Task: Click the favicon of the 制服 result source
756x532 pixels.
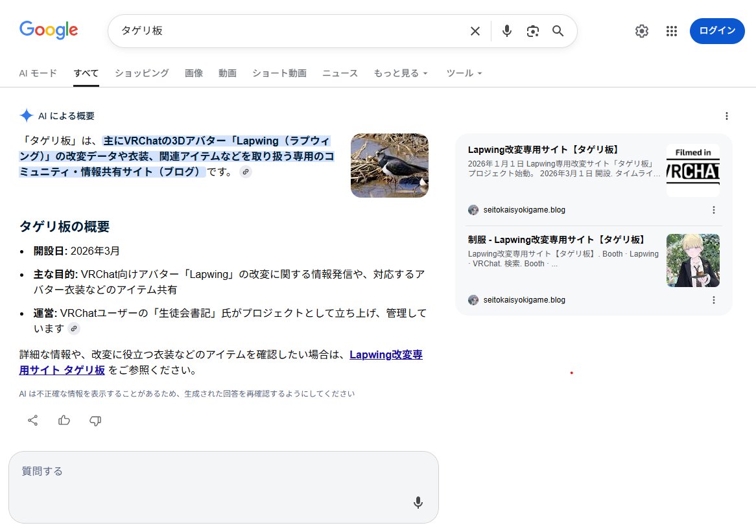Action: [473, 300]
